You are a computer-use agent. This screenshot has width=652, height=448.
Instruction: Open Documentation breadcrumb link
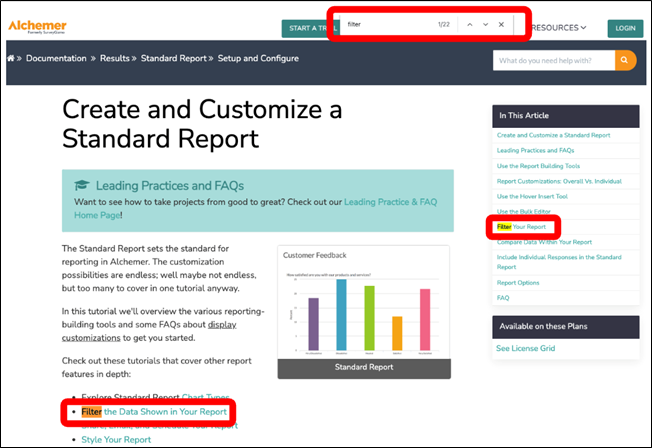coord(56,58)
